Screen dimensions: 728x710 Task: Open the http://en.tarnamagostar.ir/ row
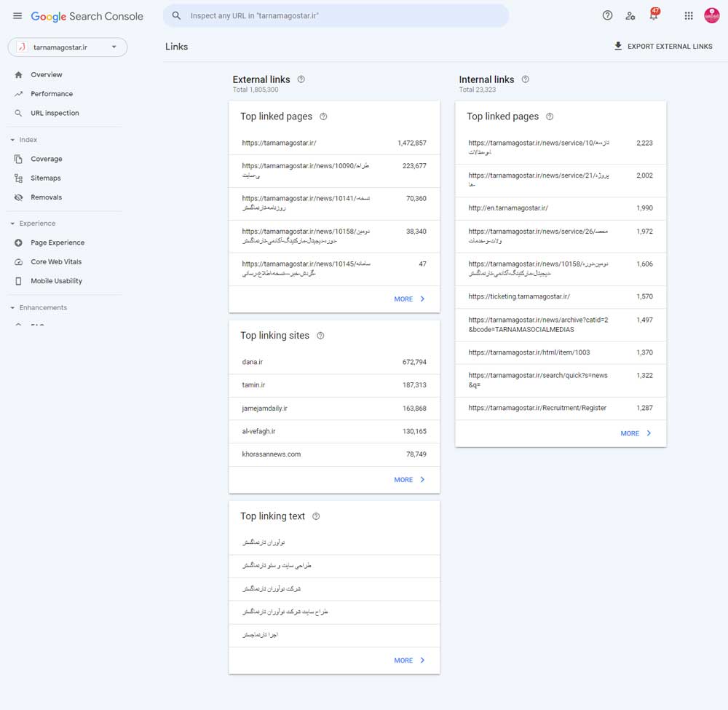pyautogui.click(x=561, y=208)
